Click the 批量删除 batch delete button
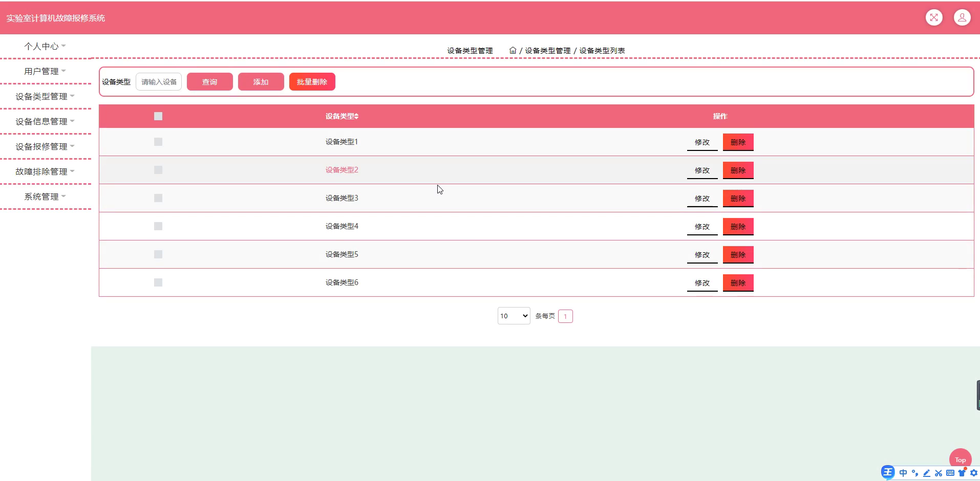This screenshot has height=481, width=980. 312,82
